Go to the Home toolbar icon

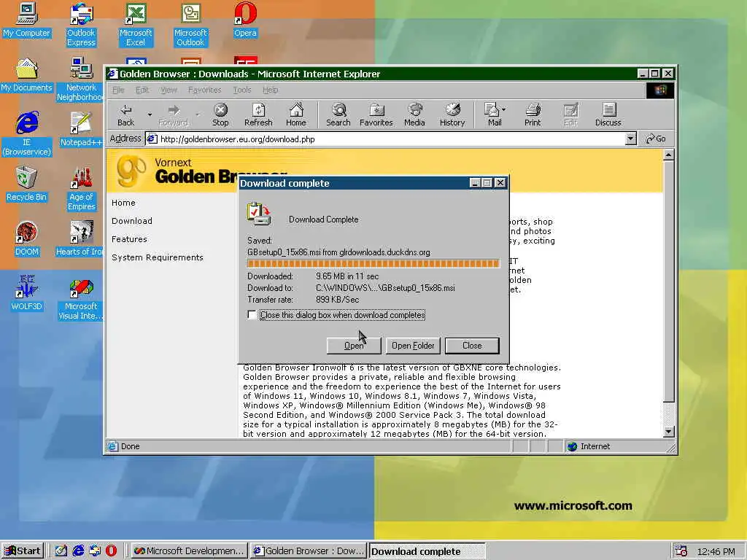296,115
